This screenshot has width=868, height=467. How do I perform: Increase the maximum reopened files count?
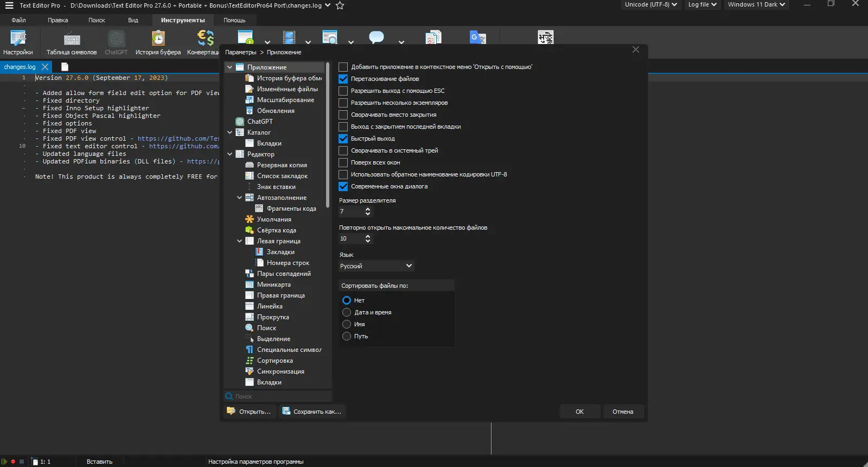pyautogui.click(x=368, y=236)
